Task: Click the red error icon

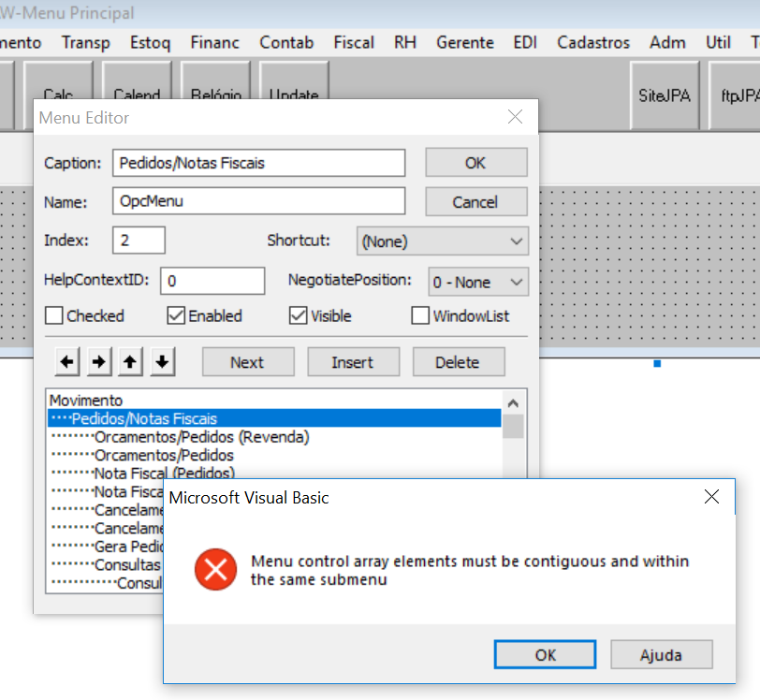Action: 215,569
